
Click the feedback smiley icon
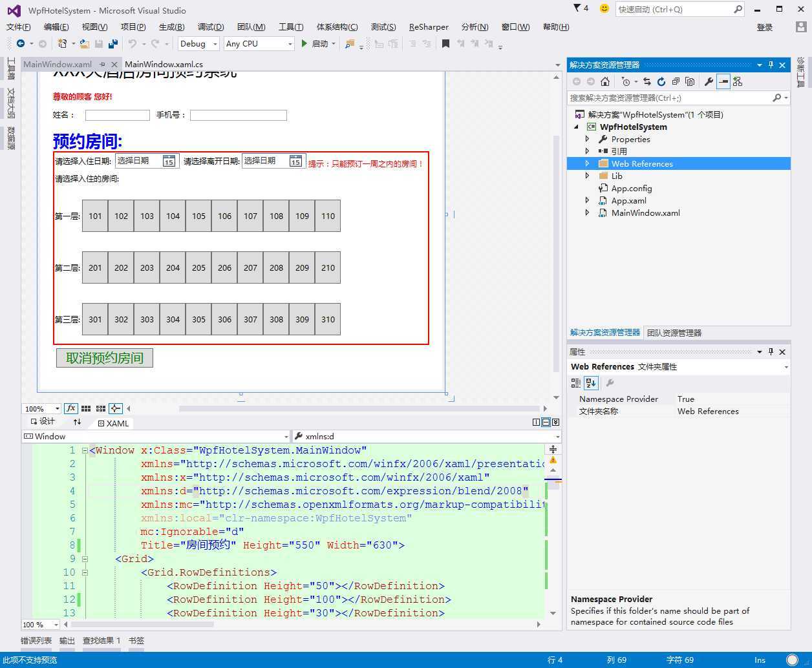click(x=604, y=9)
